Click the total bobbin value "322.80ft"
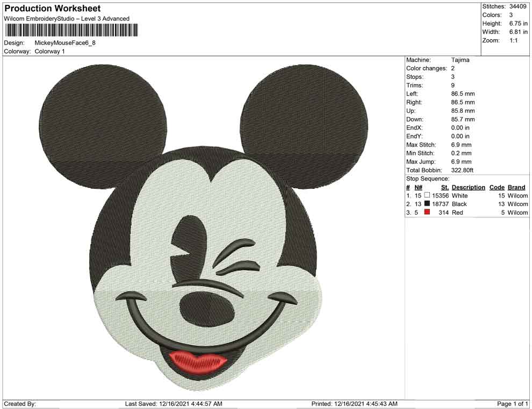 (x=462, y=170)
